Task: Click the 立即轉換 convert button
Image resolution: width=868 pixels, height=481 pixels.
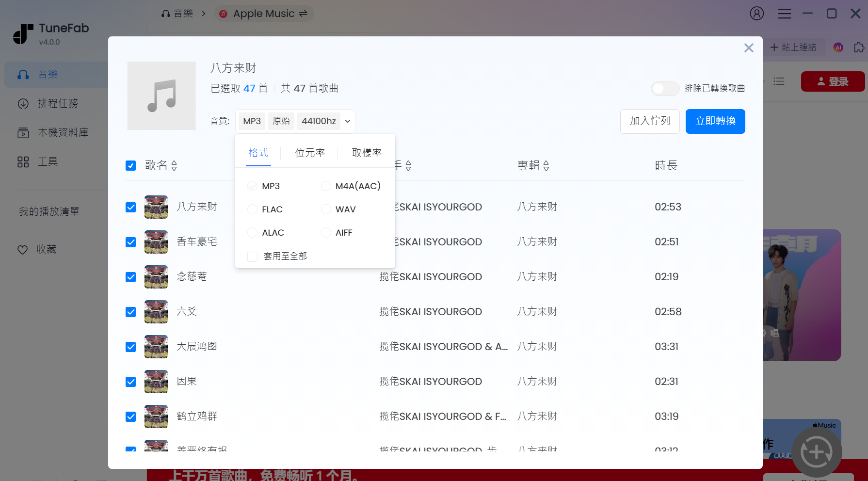Action: tap(715, 121)
